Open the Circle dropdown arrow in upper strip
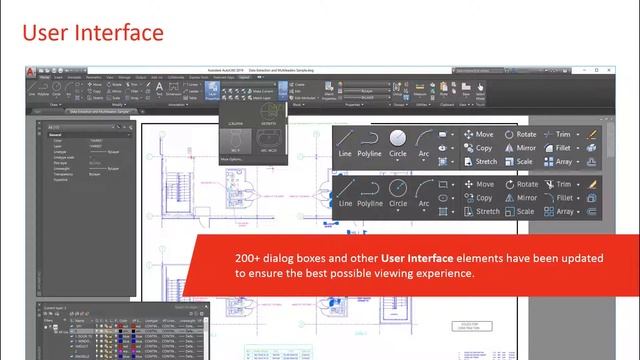640x360 pixels. 398,161
